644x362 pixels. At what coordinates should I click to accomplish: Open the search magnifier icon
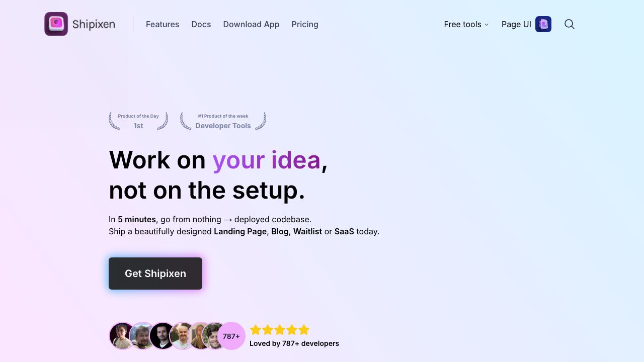point(570,24)
